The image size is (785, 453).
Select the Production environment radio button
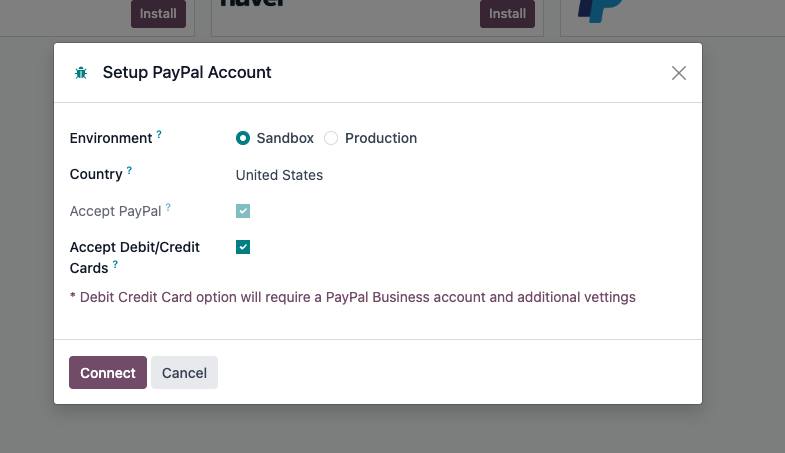click(331, 138)
